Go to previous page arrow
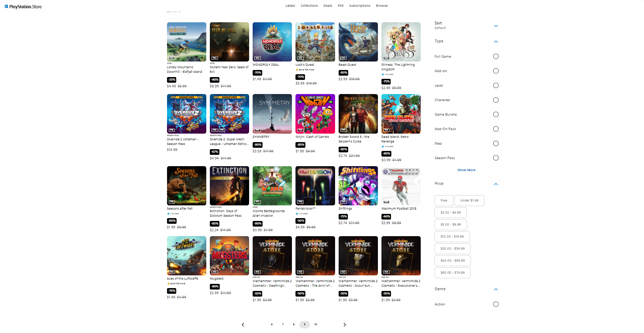The height and width of the screenshot is (333, 644). pyautogui.click(x=243, y=325)
